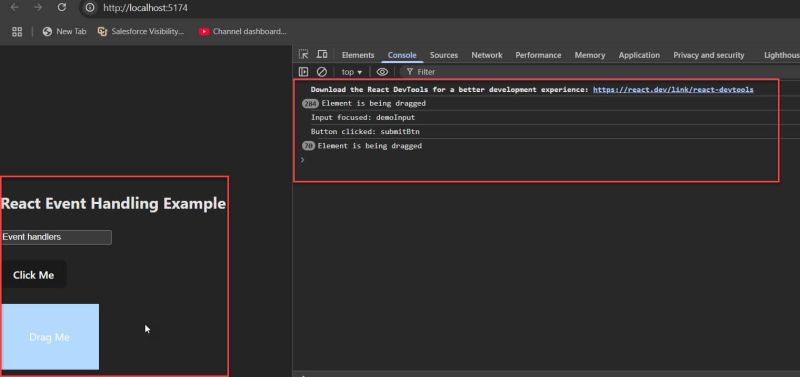The image size is (800, 377).
Task: Click the 'React Event Handling Example' heading
Action: (x=114, y=204)
